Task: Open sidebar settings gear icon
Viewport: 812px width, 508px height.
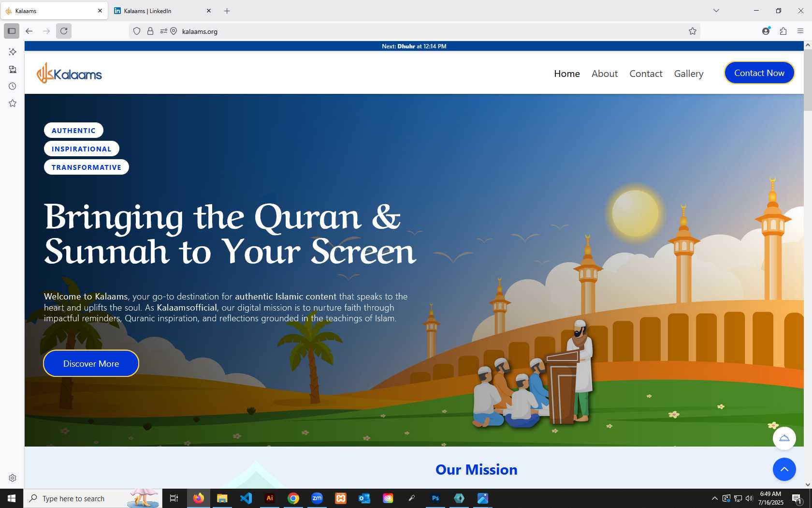Action: (13, 478)
